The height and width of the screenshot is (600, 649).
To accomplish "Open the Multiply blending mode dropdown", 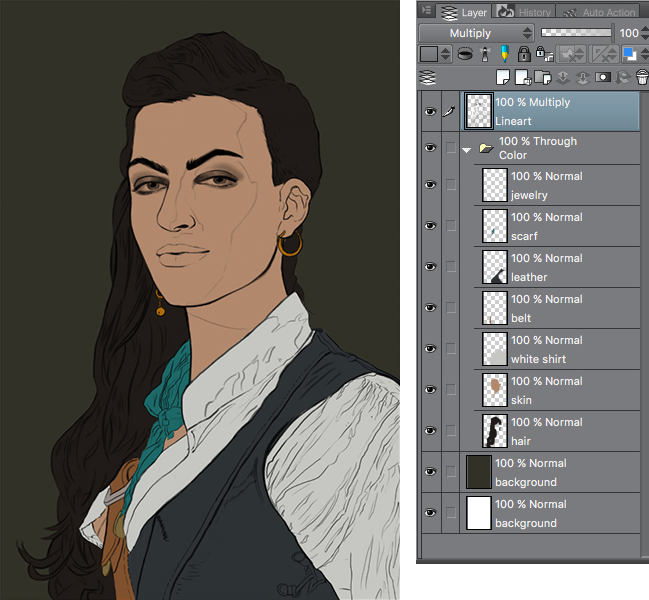I will (x=476, y=33).
